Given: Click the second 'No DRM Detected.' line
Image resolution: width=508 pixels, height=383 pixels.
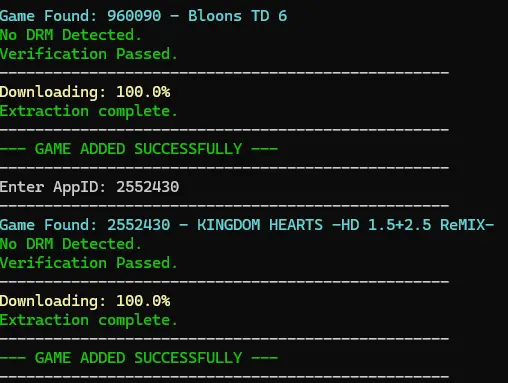Looking at the screenshot, I should (x=71, y=244).
